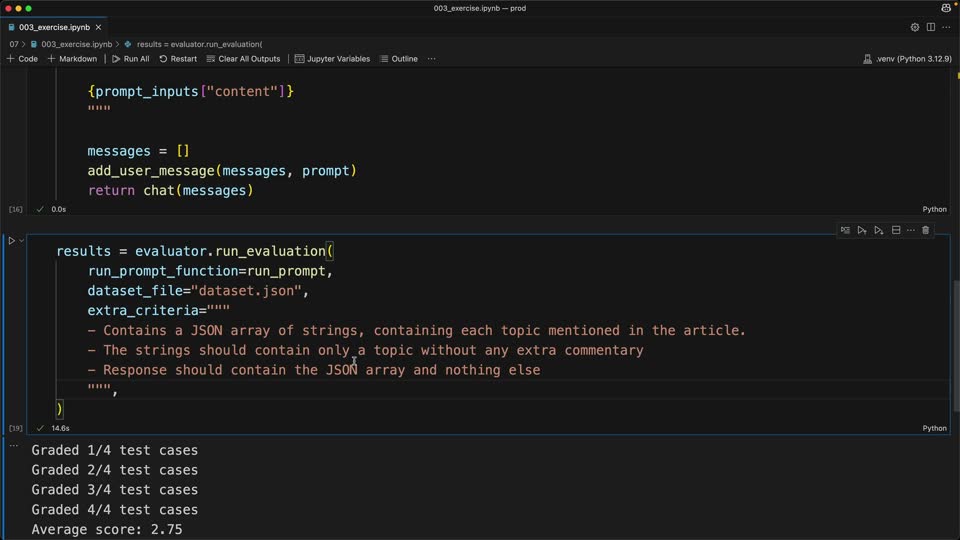Delete the current cell with trash icon
Image resolution: width=960 pixels, height=540 pixels.
tap(925, 230)
